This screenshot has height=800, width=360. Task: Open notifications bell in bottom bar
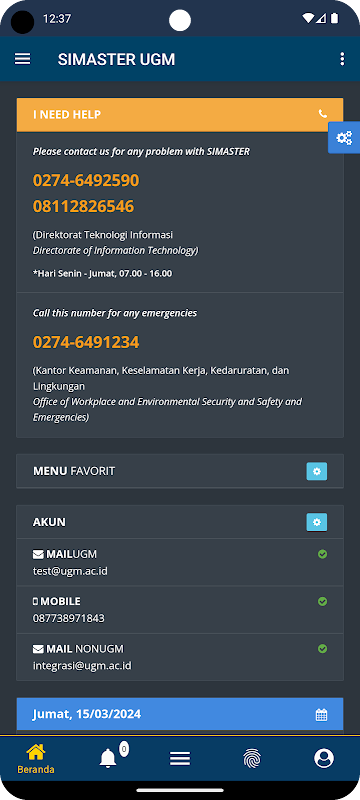pyautogui.click(x=108, y=759)
